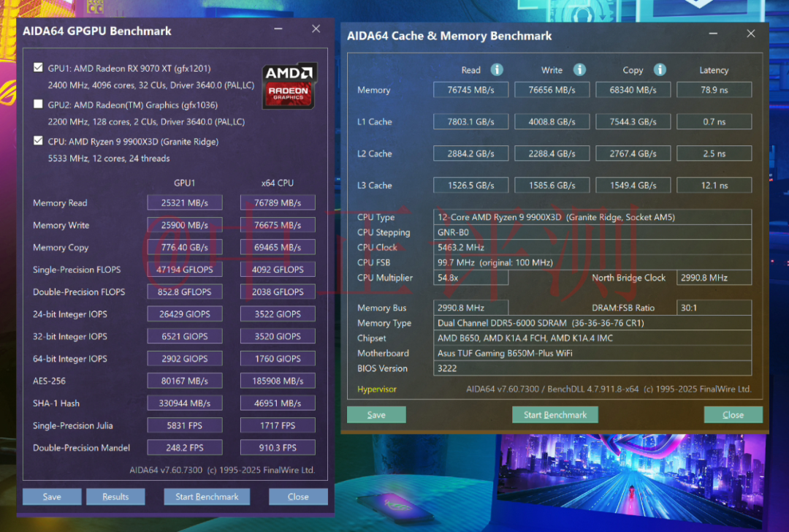789x532 pixels.
Task: Click L1 Cache latency 0.7 ns value
Action: 714,122
